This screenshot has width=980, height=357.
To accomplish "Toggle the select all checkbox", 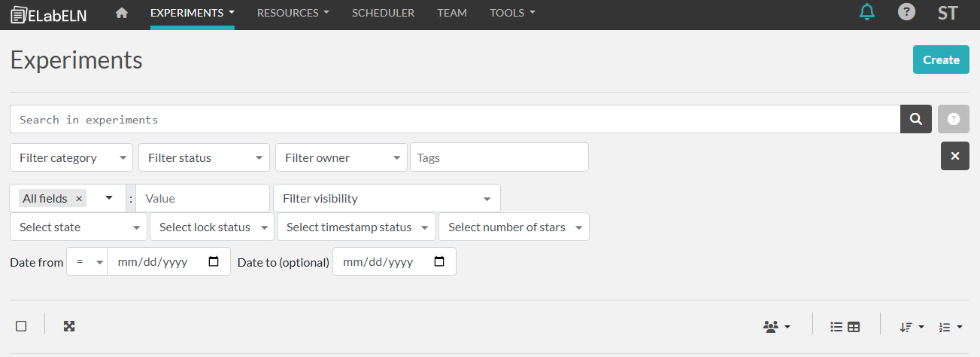I will pyautogui.click(x=21, y=326).
